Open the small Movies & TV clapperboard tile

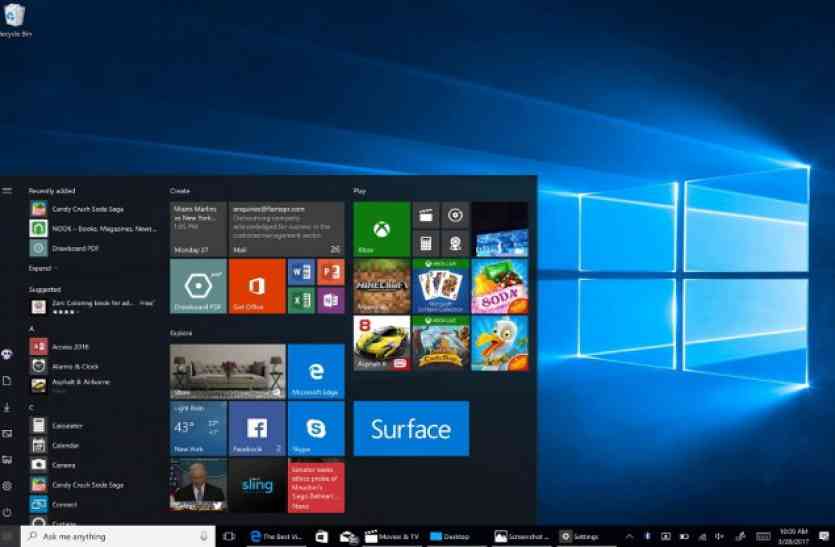click(425, 215)
